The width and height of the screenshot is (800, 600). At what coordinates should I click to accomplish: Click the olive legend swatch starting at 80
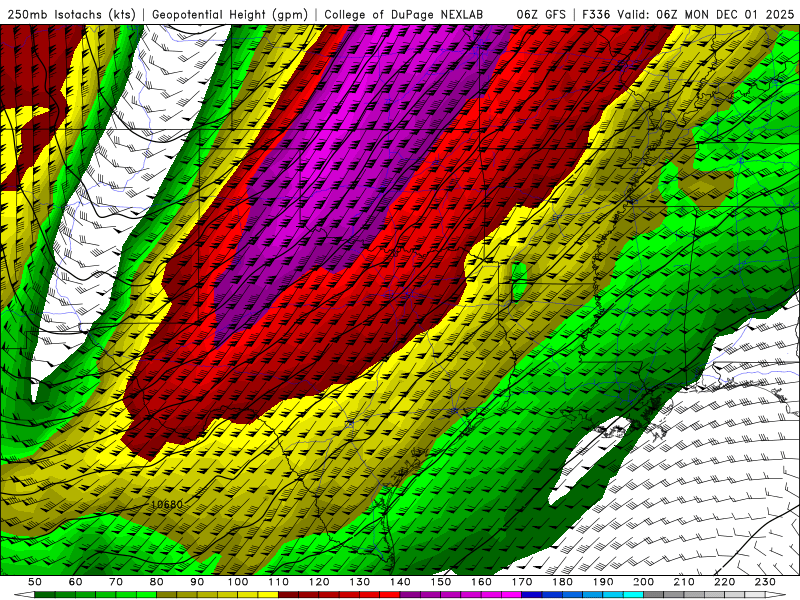coord(166,594)
